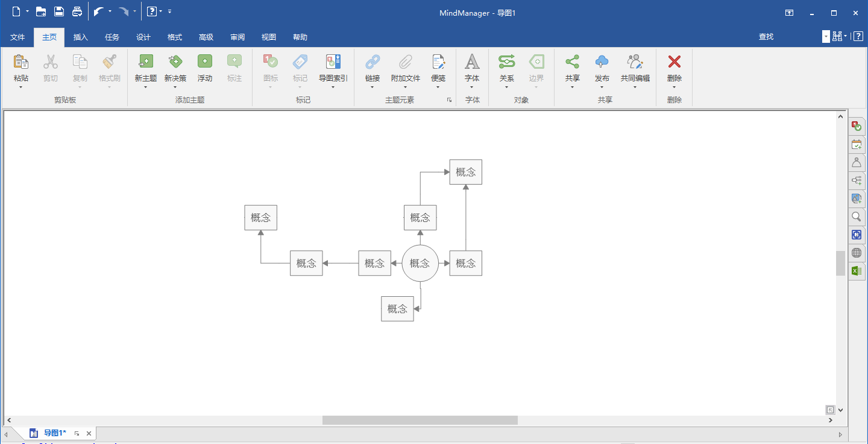
Task: Open the search magnifier in the right sidebar
Action: click(x=857, y=217)
